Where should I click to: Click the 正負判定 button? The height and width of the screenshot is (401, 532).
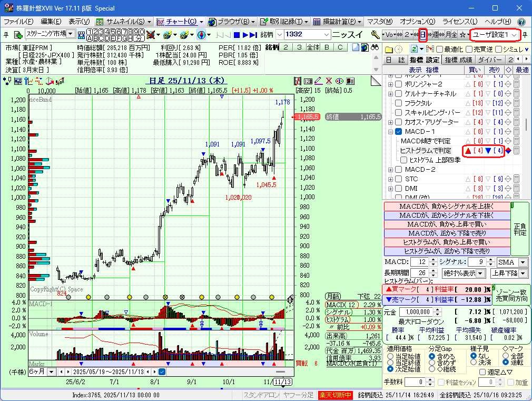(519, 229)
